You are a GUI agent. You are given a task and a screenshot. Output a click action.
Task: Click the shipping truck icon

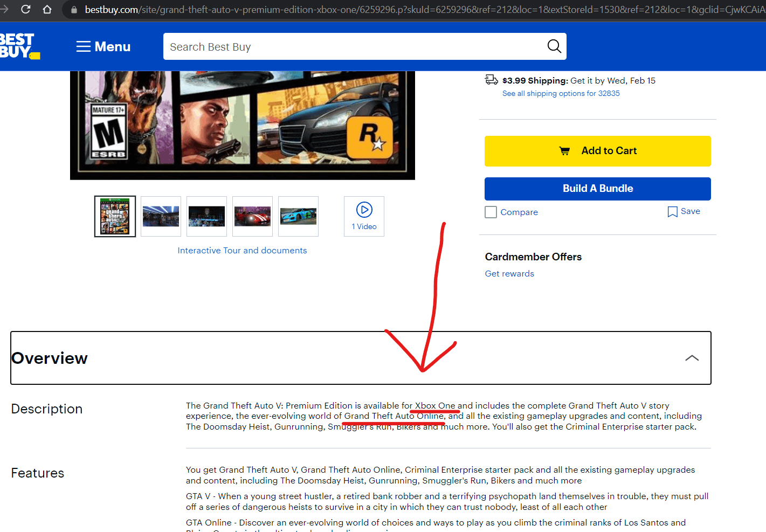coord(491,80)
